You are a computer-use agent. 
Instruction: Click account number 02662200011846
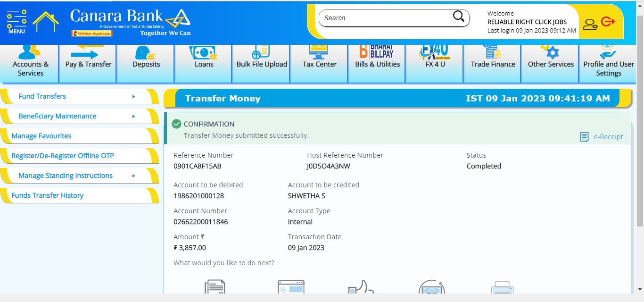[201, 222]
